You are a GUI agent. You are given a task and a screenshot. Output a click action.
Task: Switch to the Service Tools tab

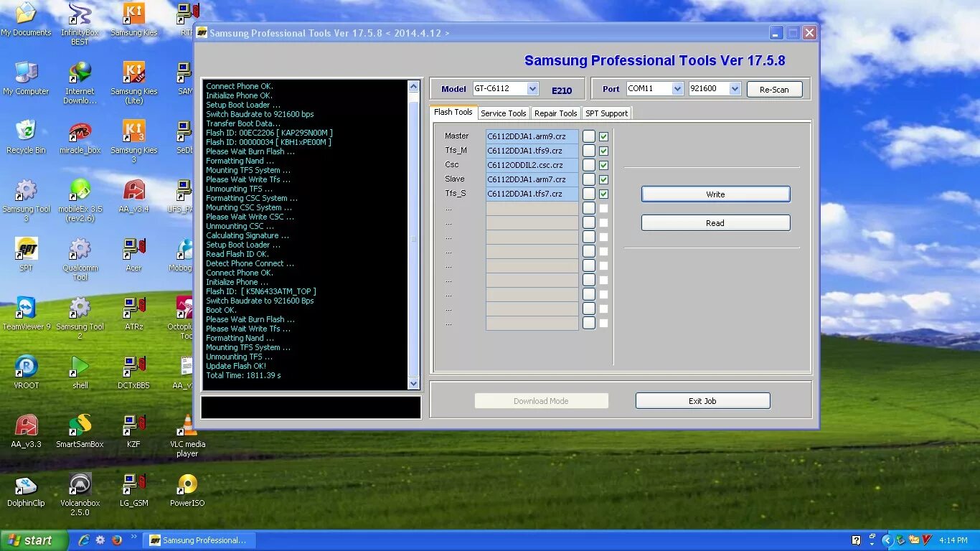click(504, 113)
